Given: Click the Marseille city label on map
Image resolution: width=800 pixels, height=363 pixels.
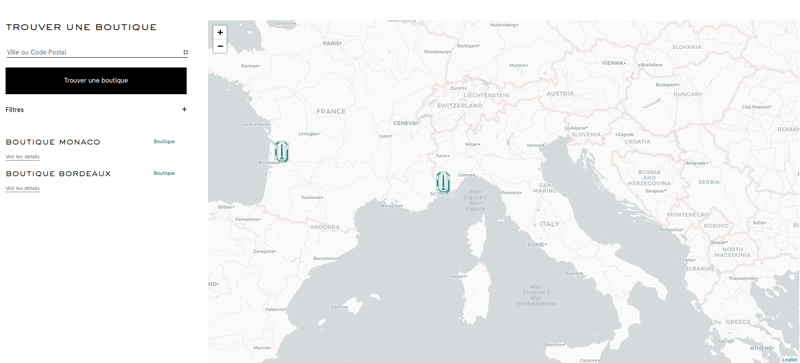Looking at the screenshot, I should (x=390, y=206).
